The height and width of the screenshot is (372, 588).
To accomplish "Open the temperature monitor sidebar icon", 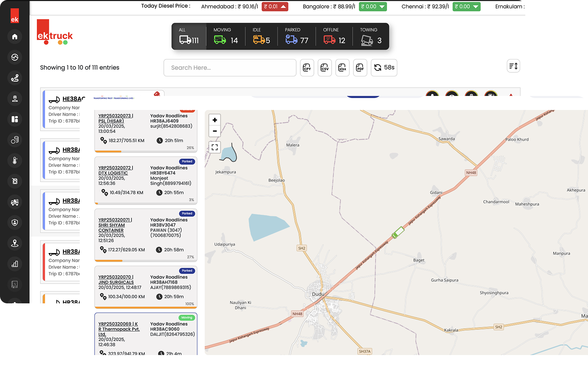I will (x=15, y=161).
